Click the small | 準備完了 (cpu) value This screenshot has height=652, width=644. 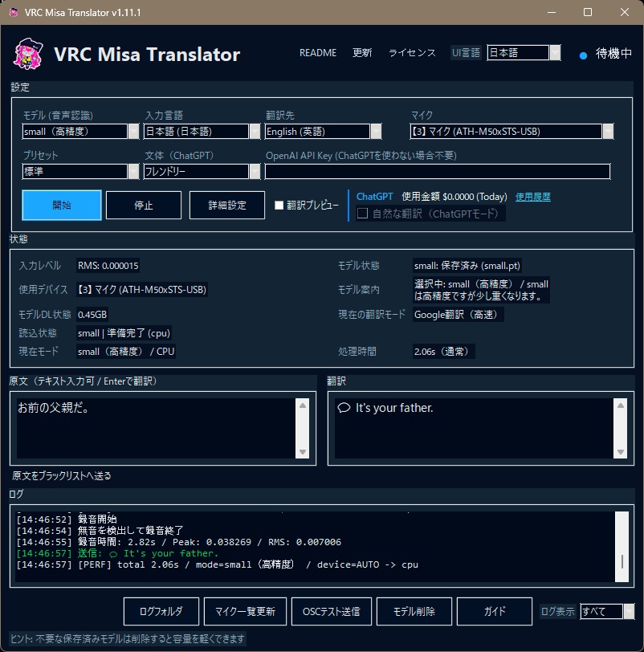pyautogui.click(x=124, y=333)
